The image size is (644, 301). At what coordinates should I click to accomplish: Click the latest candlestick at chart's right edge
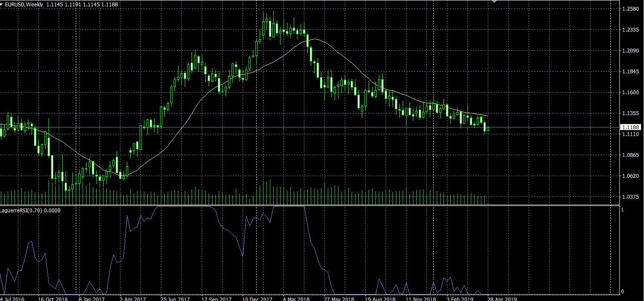(488, 129)
